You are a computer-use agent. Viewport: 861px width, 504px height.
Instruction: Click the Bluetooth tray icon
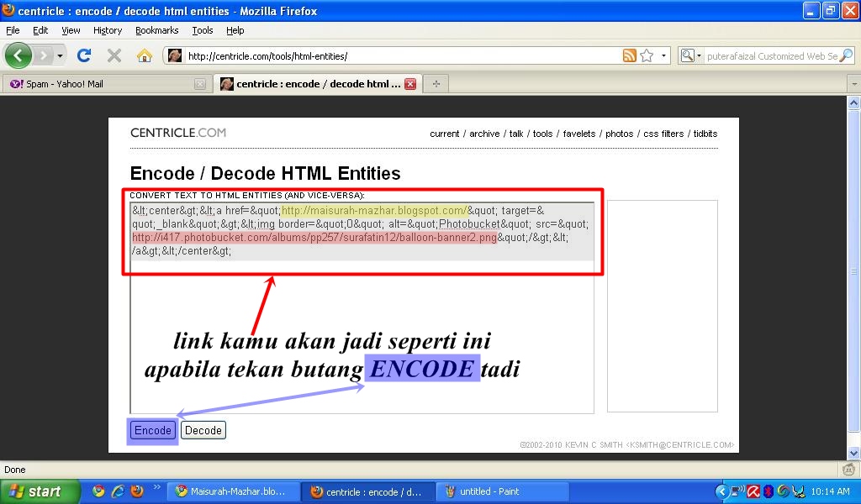pos(769,491)
